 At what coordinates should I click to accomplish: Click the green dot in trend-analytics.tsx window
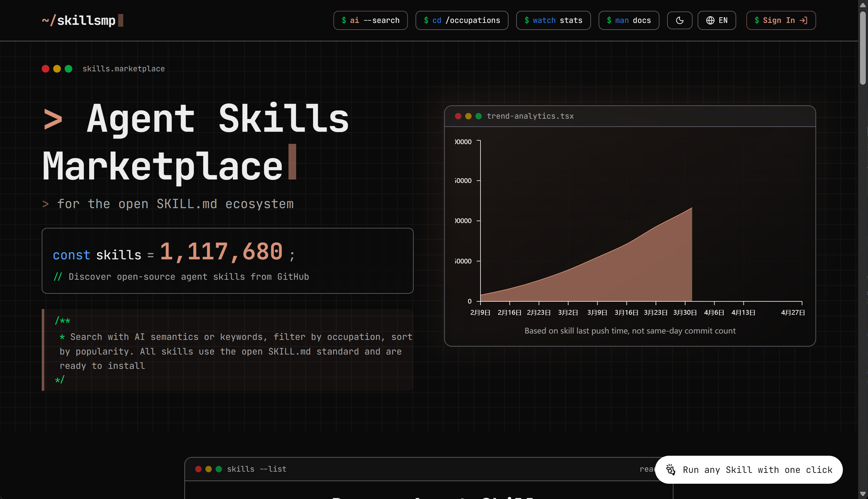click(479, 116)
